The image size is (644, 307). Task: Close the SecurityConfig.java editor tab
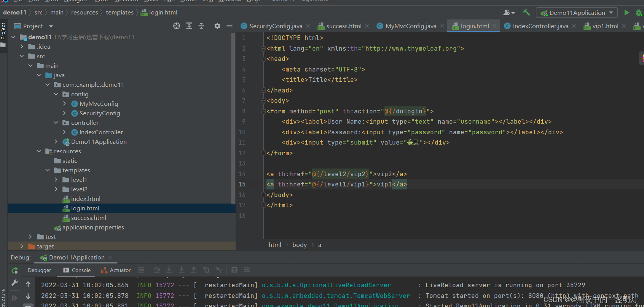[x=308, y=26]
